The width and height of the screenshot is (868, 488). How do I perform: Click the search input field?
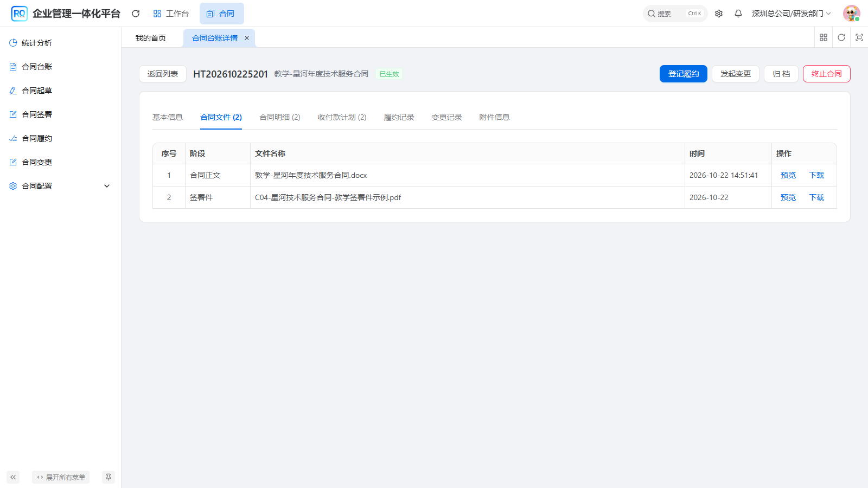(675, 14)
